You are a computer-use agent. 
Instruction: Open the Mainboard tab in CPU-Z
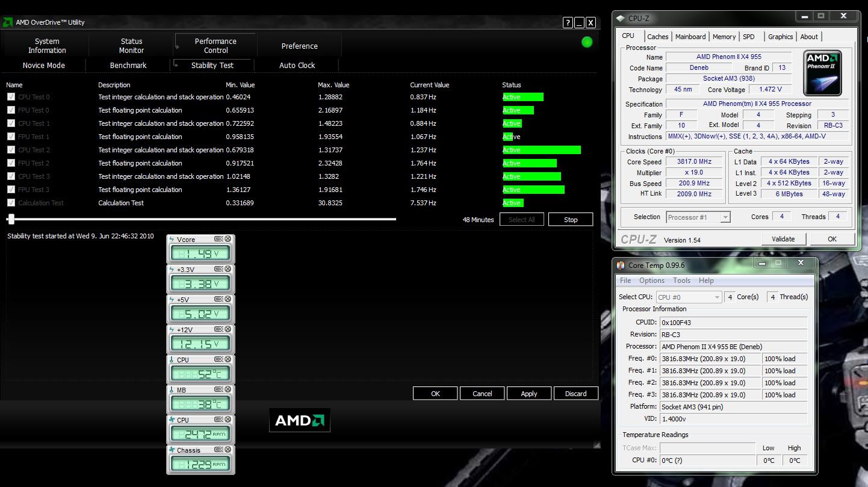[690, 37]
